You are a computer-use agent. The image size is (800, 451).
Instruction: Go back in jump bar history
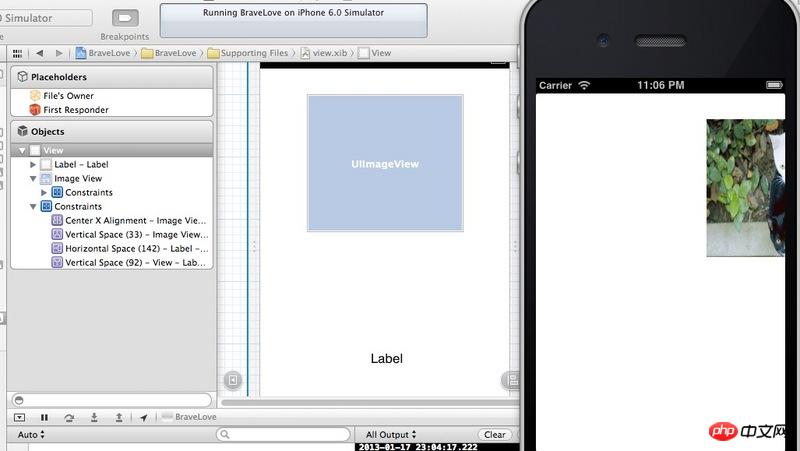click(40, 53)
